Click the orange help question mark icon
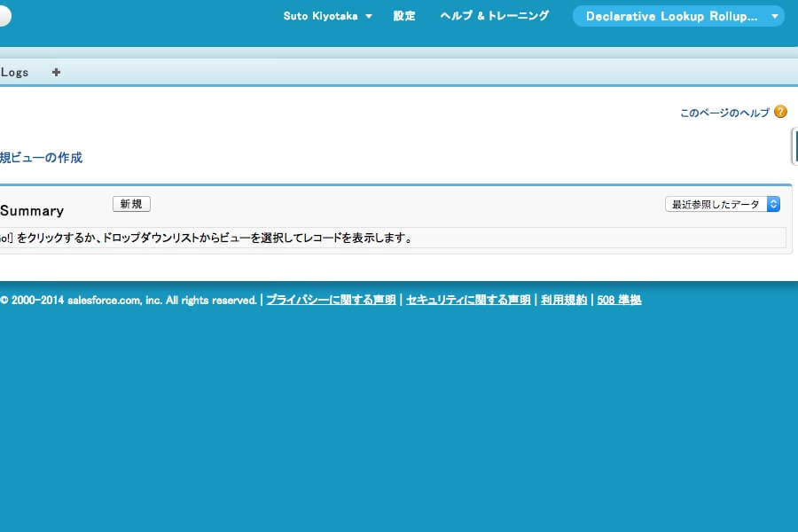Viewport: 798px width, 532px height. pos(780,112)
